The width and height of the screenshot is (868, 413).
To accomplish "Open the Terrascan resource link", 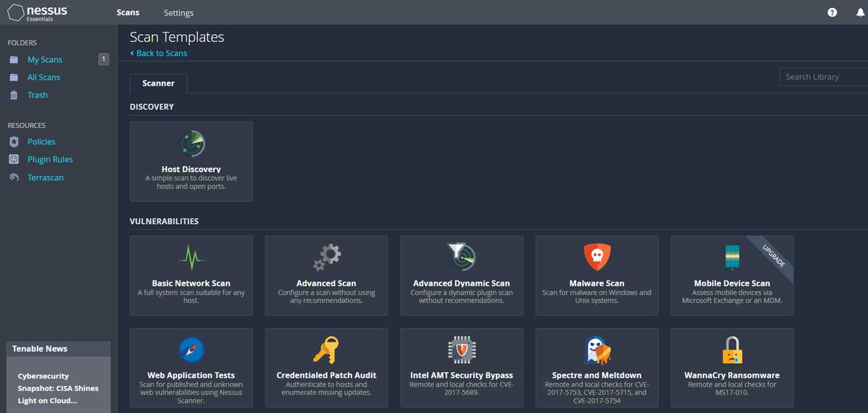I will click(x=46, y=177).
